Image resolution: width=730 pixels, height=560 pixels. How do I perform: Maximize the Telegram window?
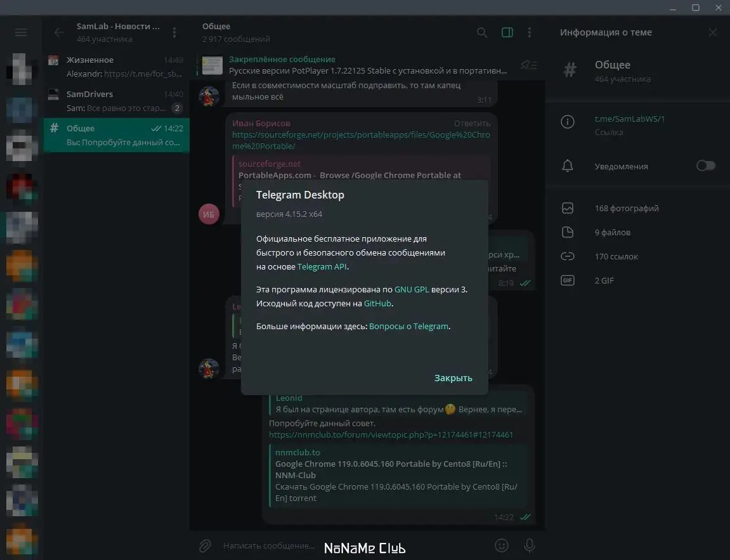[x=696, y=8]
